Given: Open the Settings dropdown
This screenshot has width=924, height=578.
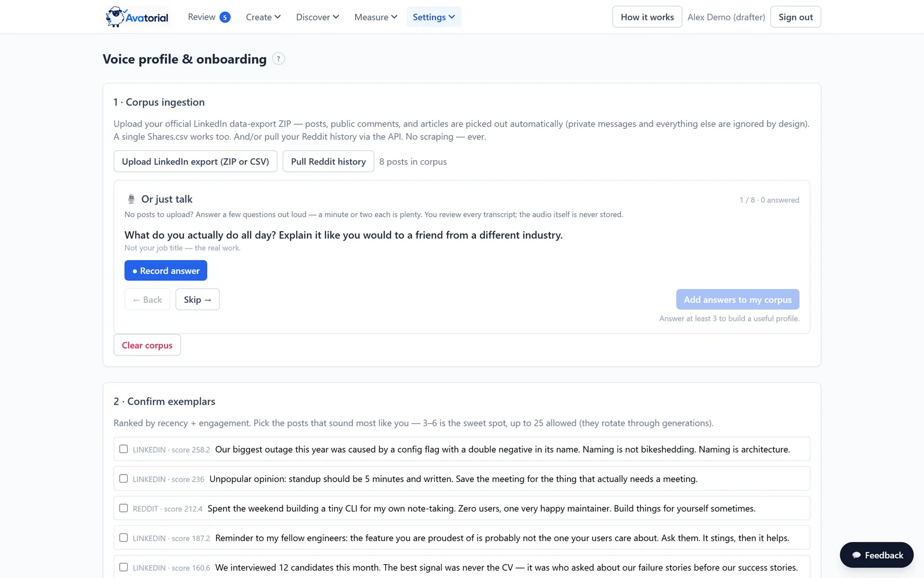Looking at the screenshot, I should pyautogui.click(x=434, y=17).
